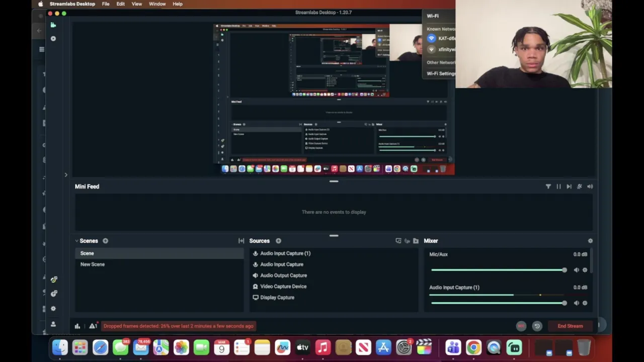Add a new scene with the plus icon
The width and height of the screenshot is (644, 362).
(x=105, y=241)
